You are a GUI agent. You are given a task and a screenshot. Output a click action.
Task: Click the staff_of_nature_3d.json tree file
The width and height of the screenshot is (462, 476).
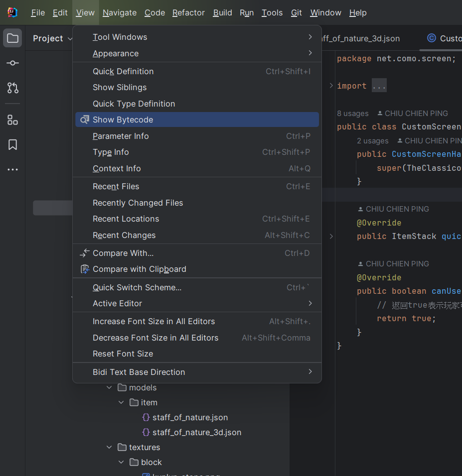[196, 432]
